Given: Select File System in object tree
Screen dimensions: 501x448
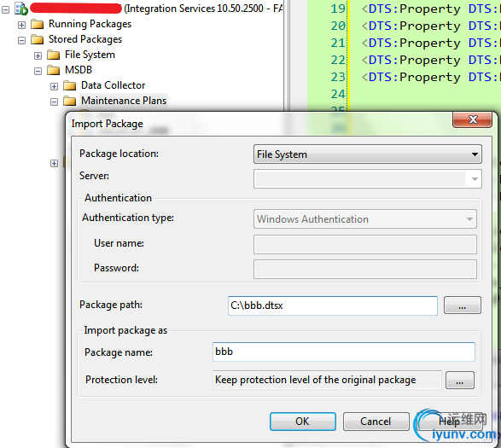Looking at the screenshot, I should 90,55.
